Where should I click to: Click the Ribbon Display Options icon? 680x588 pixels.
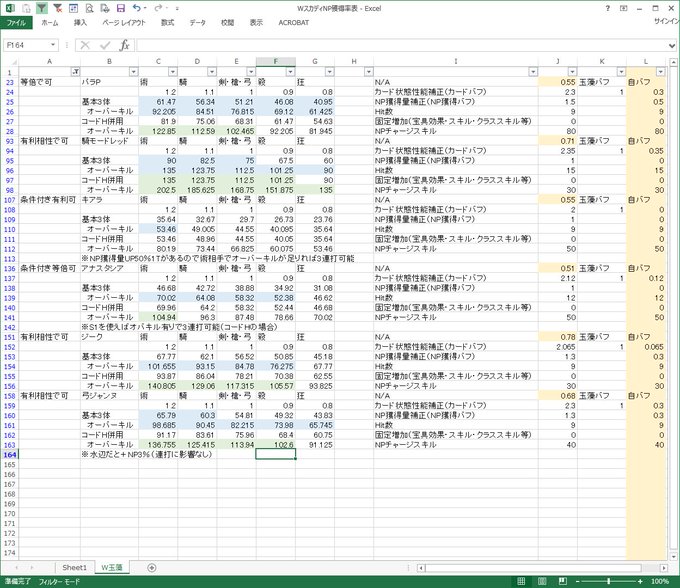point(624,8)
